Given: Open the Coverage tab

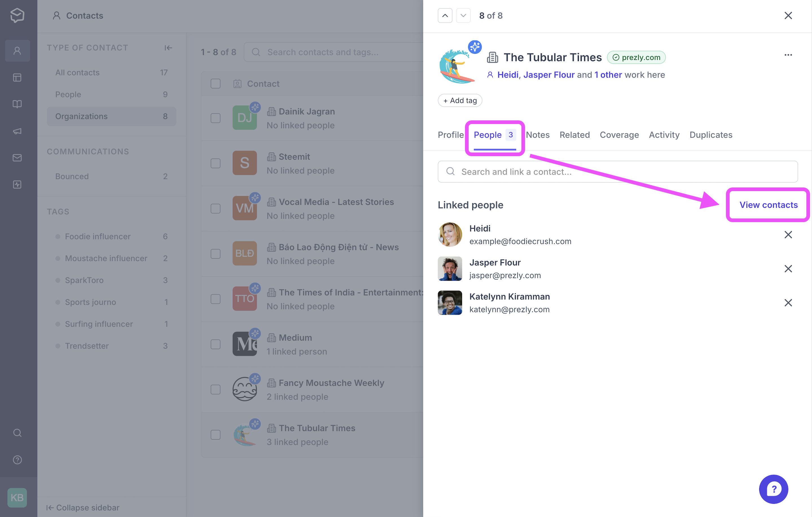Looking at the screenshot, I should click(619, 135).
